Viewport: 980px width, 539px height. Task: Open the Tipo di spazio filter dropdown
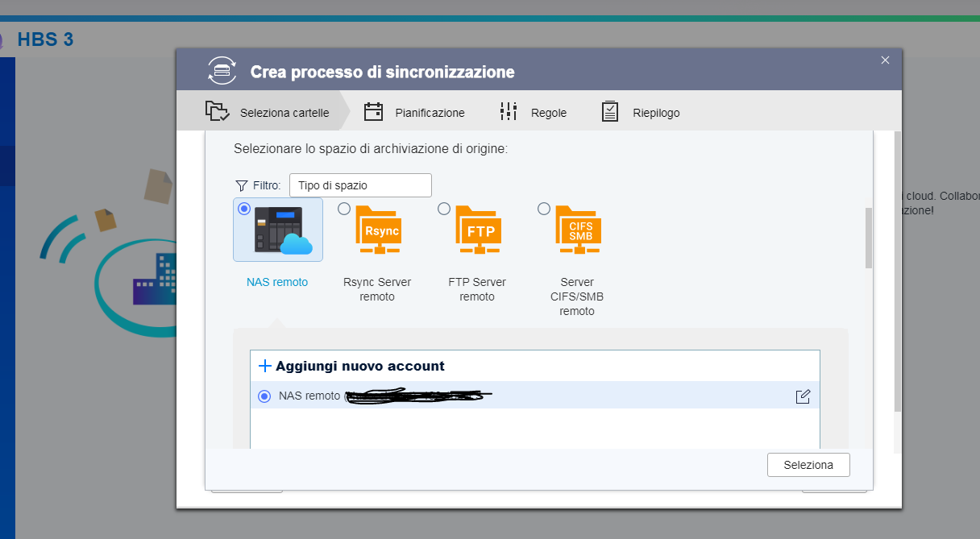click(x=360, y=185)
